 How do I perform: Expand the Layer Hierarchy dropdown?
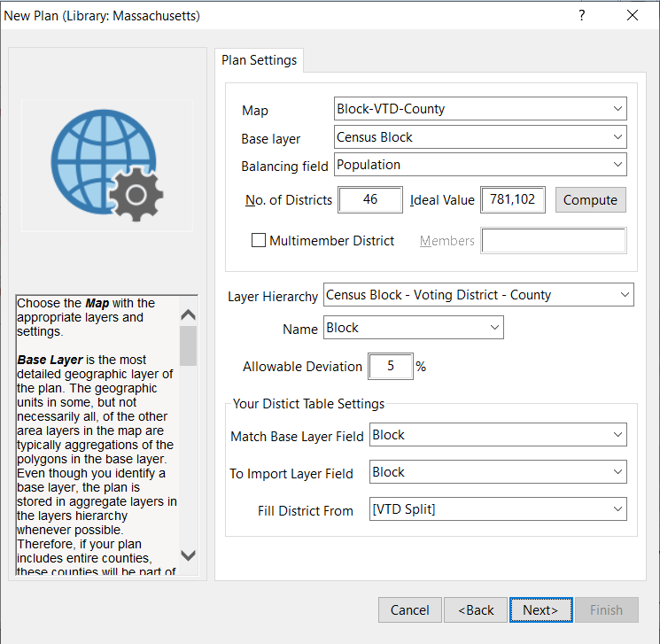[478, 295]
